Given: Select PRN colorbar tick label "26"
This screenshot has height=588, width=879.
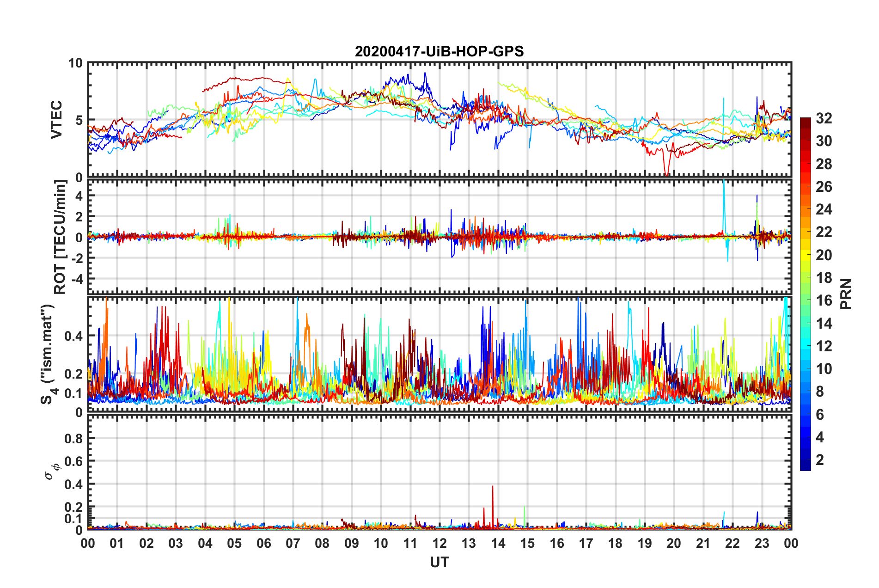Looking at the screenshot, I should [824, 187].
